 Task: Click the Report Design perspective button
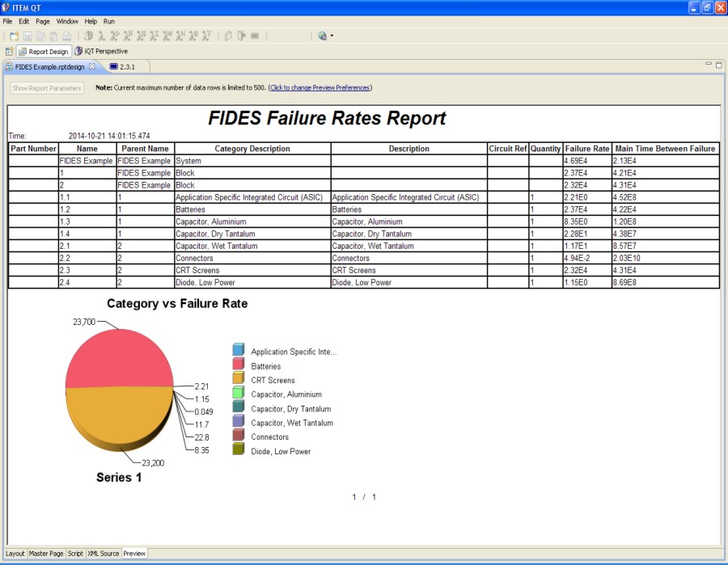tap(44, 51)
